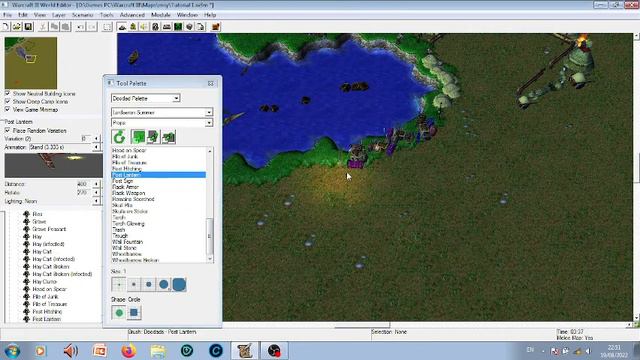Open Firefox from the taskbar

(x=129, y=351)
